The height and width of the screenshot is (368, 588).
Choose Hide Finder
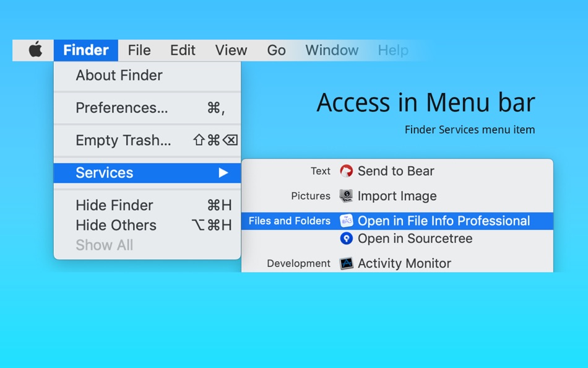coord(147,206)
